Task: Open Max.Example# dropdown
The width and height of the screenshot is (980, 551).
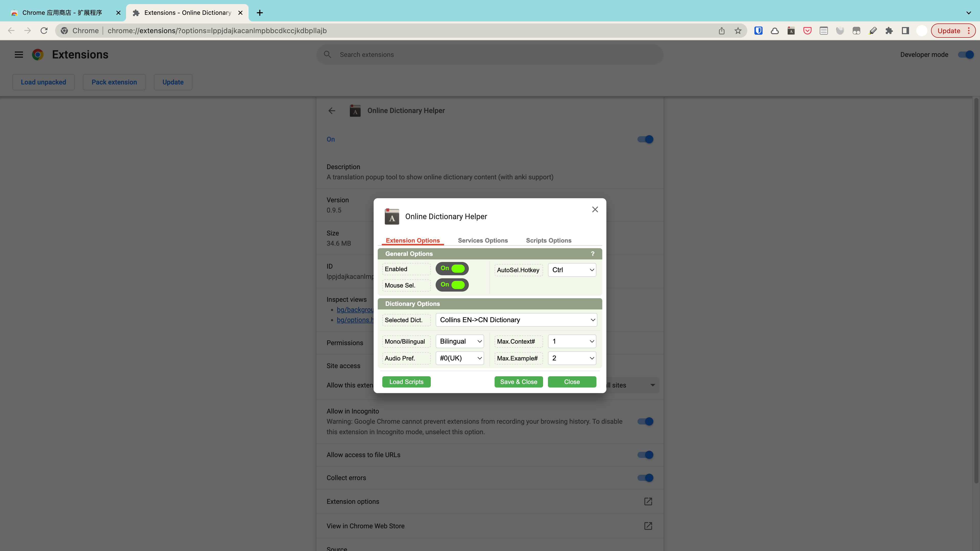Action: coord(572,358)
